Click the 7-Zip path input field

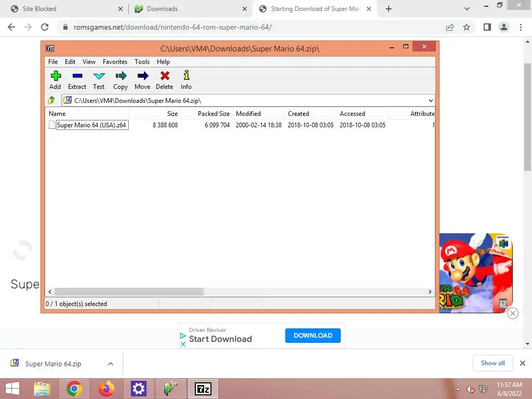click(x=248, y=100)
